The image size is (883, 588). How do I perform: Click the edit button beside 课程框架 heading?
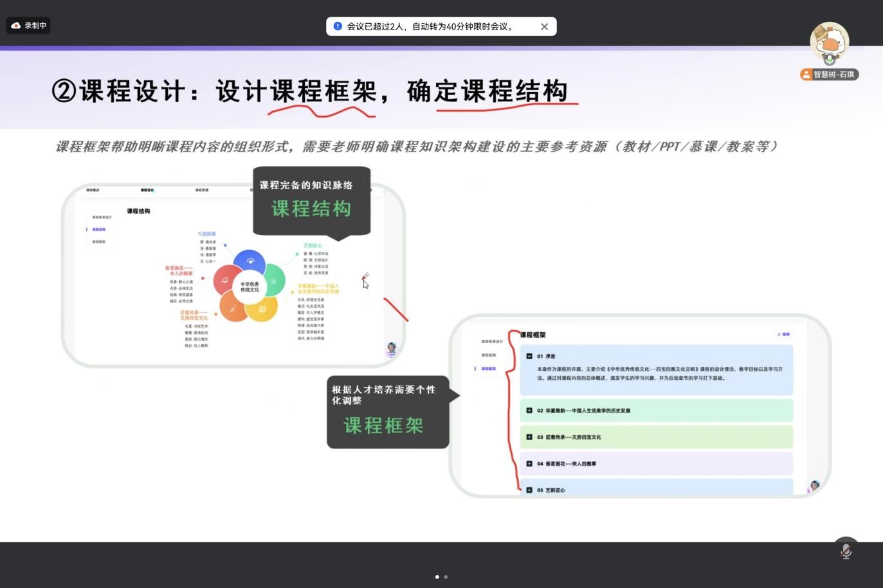[x=783, y=334]
